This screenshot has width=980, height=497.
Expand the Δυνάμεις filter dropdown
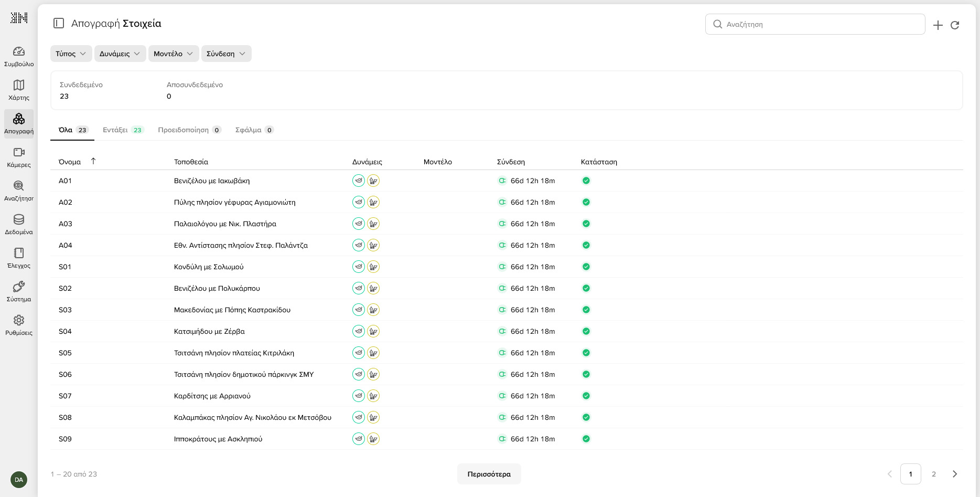coord(120,54)
